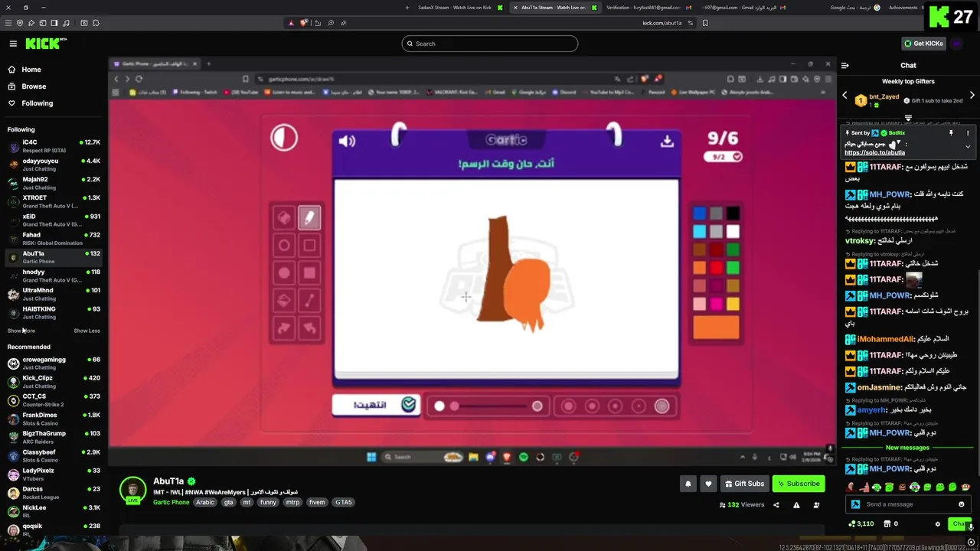Select the line tool in Gartic
980x551 pixels.
[309, 301]
